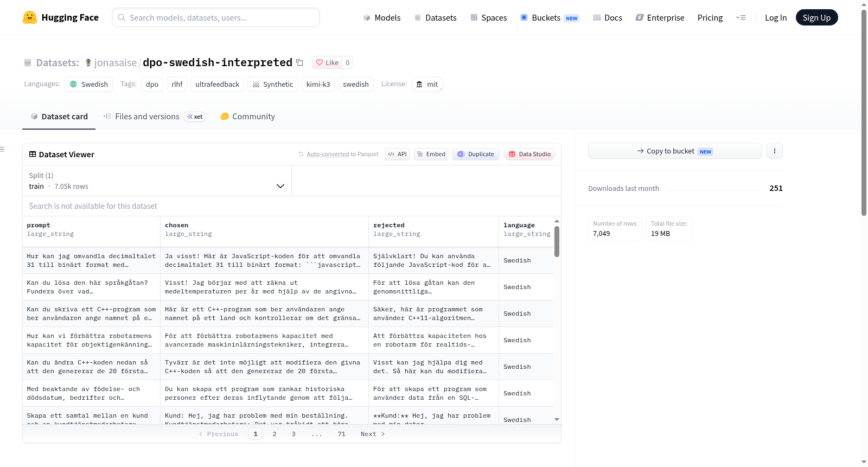Open the navbar overflow menu icon

coord(741,17)
